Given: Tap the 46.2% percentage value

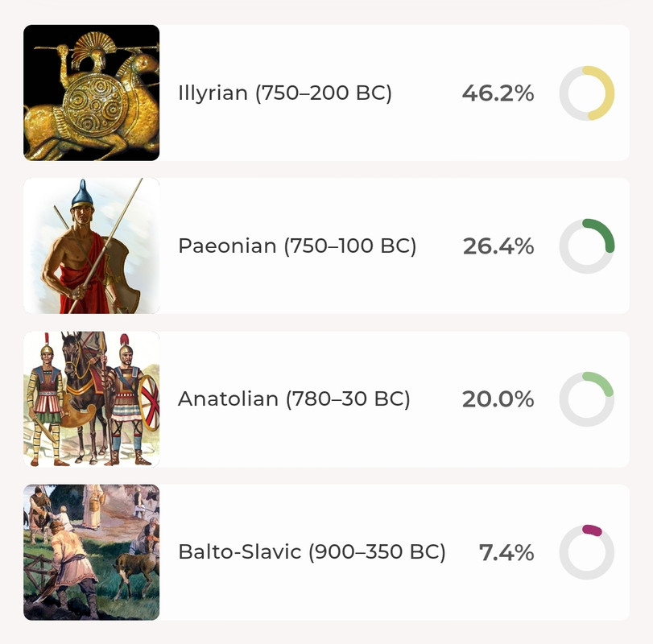Looking at the screenshot, I should [498, 93].
